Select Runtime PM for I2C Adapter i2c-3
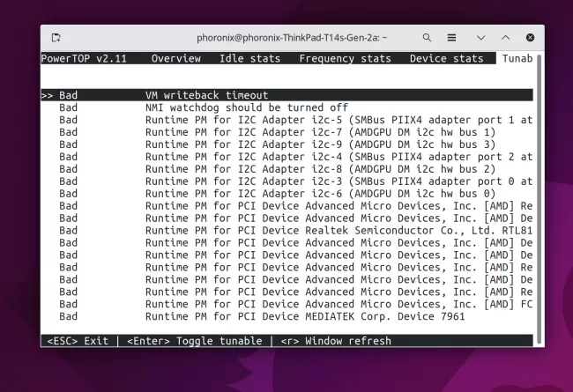 pyautogui.click(x=286, y=181)
